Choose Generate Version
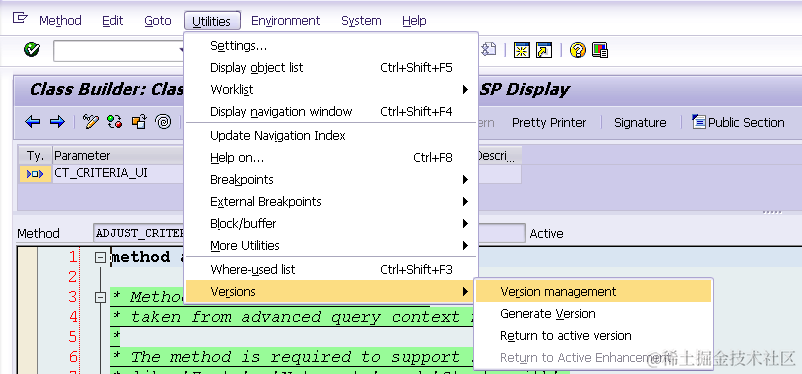Viewport: 802px width, 374px height. coord(593,314)
